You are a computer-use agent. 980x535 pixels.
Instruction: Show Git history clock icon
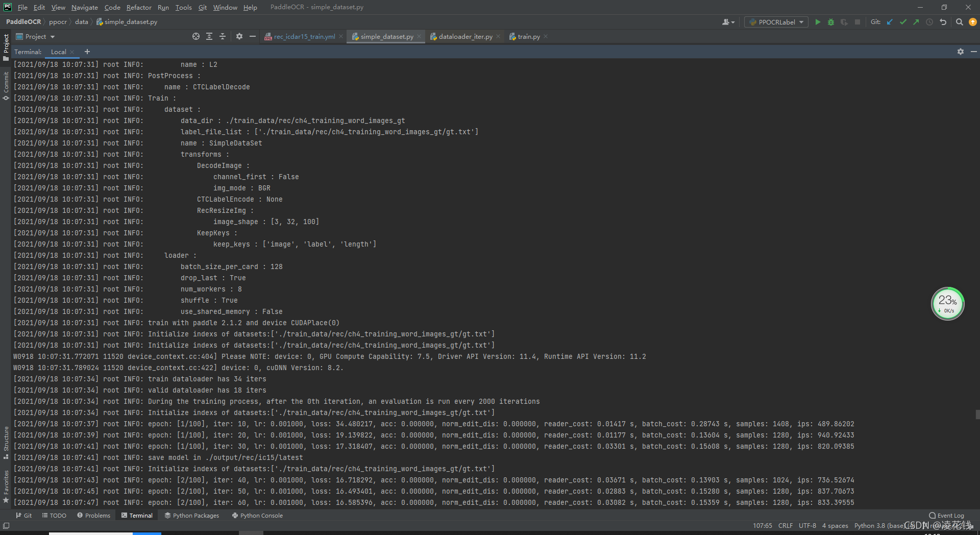pos(929,22)
